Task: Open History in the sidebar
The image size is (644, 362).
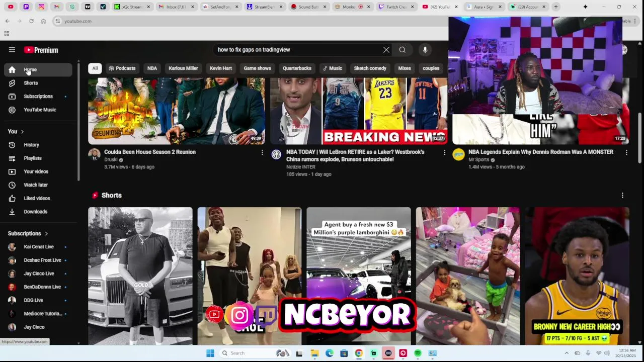Action: (38, 145)
